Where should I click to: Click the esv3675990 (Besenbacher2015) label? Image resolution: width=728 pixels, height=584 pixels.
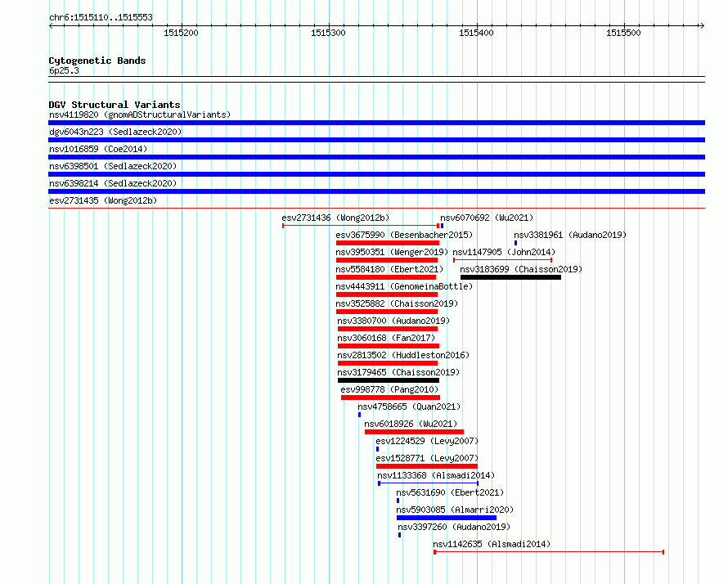coord(404,235)
